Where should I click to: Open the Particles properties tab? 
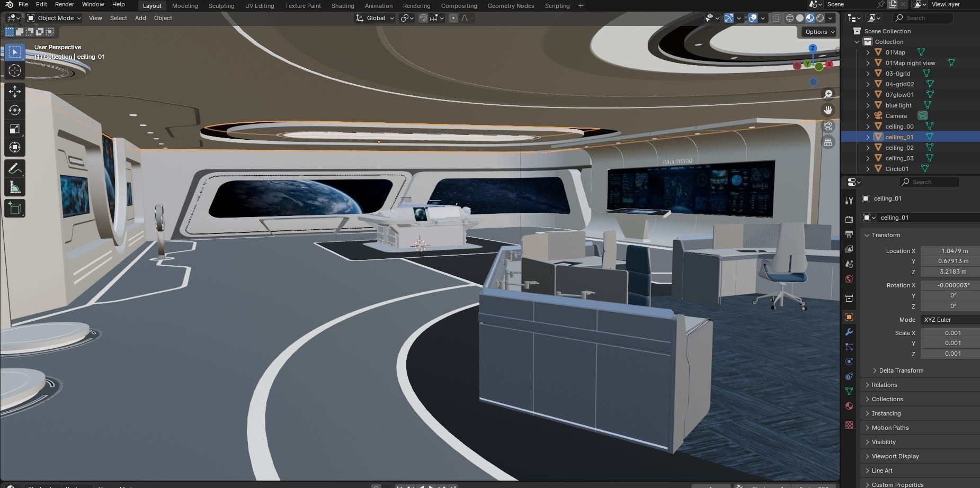pos(849,347)
